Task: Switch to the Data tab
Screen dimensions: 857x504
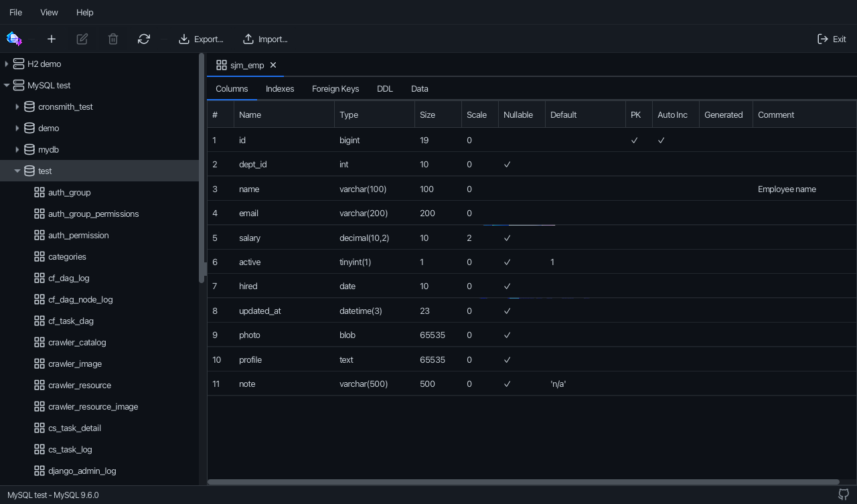Action: pos(420,88)
